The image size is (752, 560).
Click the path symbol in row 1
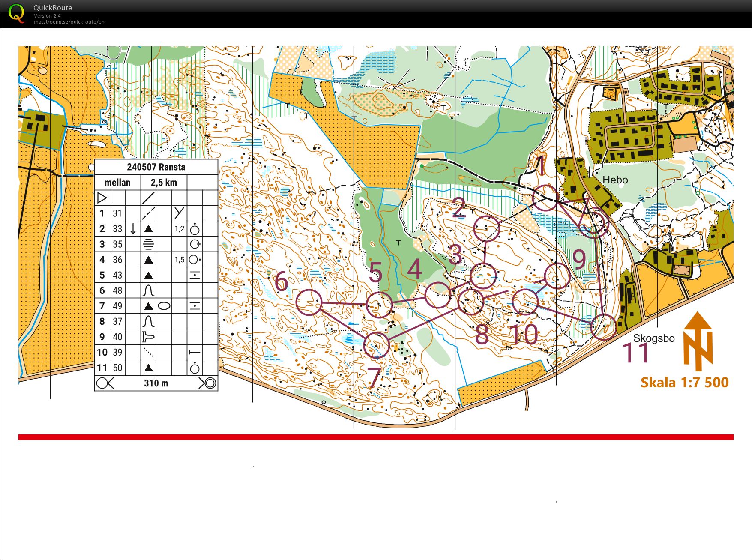click(x=148, y=213)
